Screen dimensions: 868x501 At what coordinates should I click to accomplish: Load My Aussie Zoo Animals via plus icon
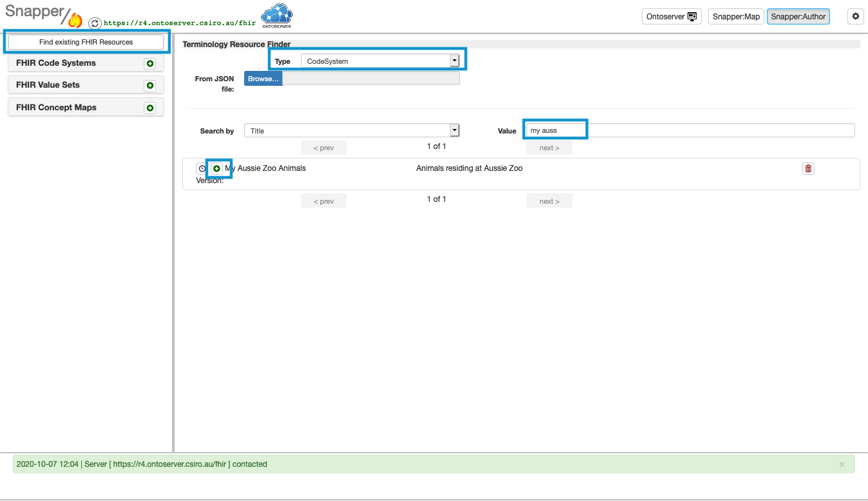217,168
